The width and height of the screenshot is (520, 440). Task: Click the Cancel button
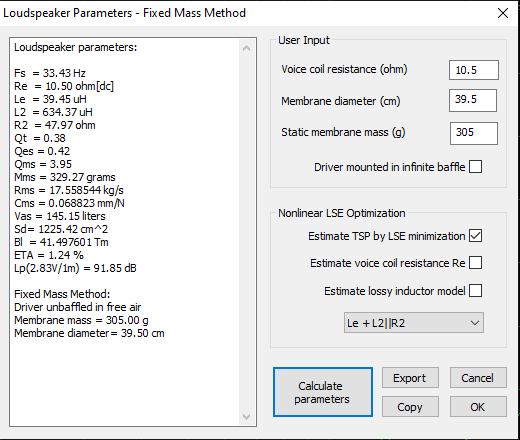[478, 378]
